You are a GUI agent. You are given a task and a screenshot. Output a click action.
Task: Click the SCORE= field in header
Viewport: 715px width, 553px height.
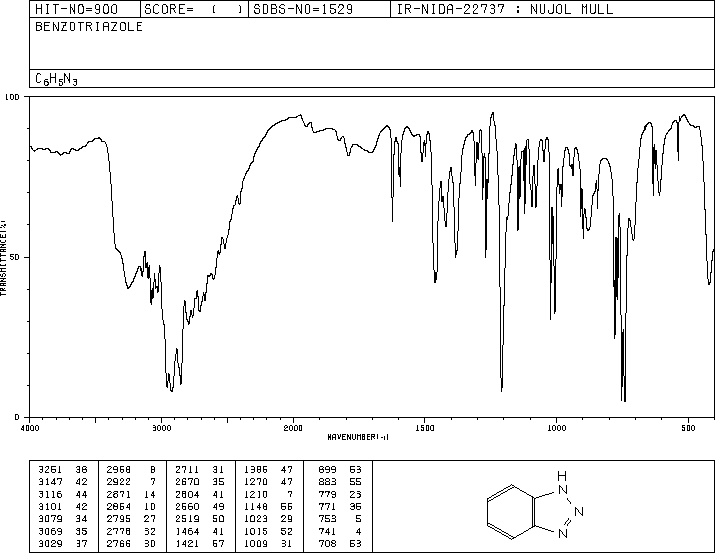click(x=194, y=9)
